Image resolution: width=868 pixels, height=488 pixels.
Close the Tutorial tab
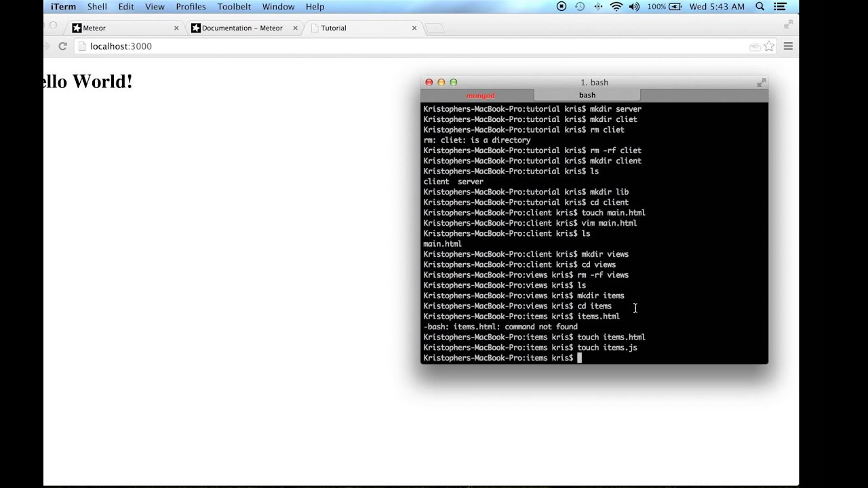pyautogui.click(x=414, y=28)
